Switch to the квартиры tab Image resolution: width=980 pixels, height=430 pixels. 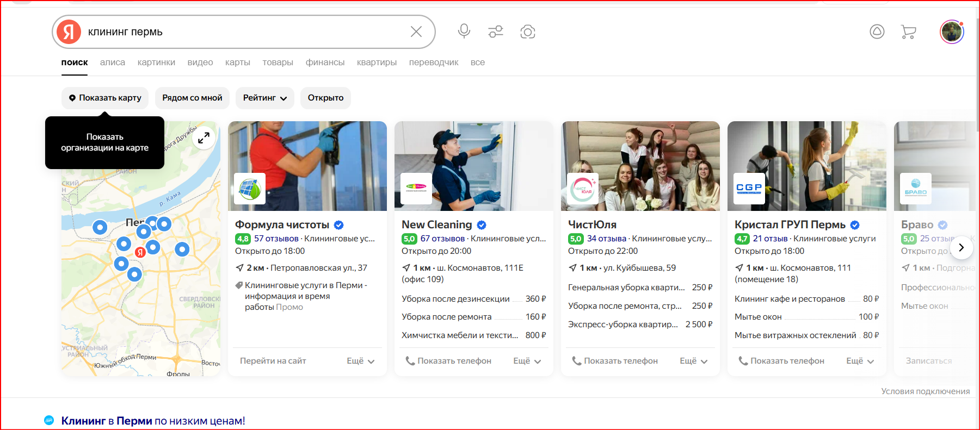tap(377, 63)
